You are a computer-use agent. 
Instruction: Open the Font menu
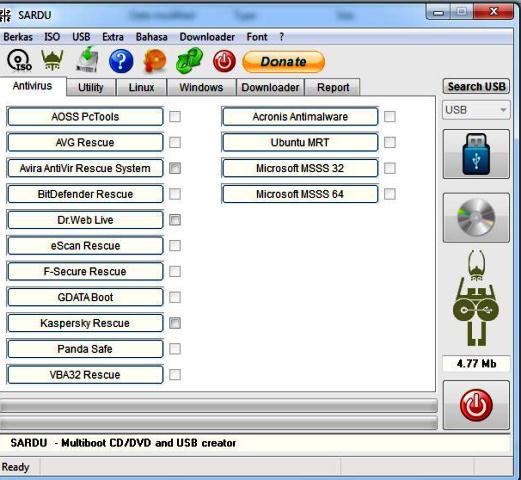click(257, 37)
